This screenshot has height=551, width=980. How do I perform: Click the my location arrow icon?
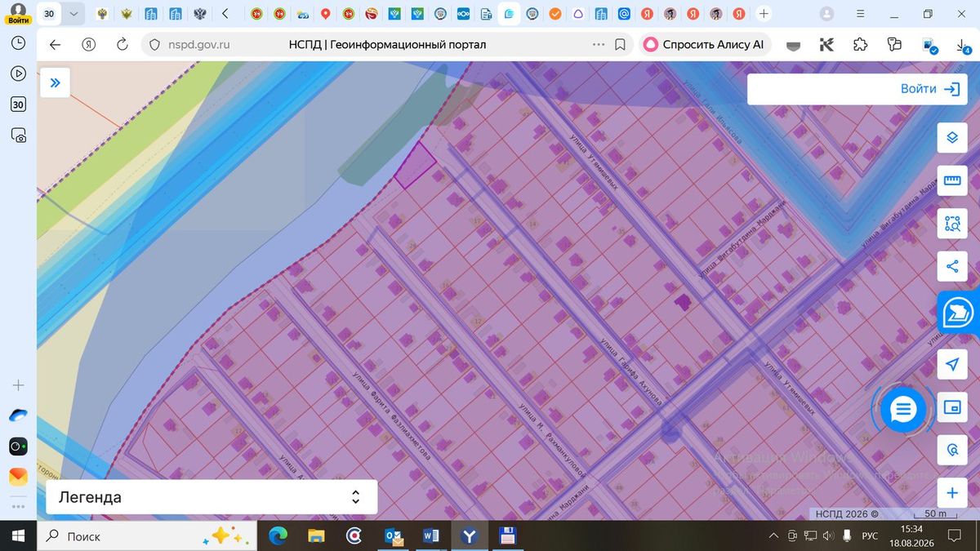951,364
